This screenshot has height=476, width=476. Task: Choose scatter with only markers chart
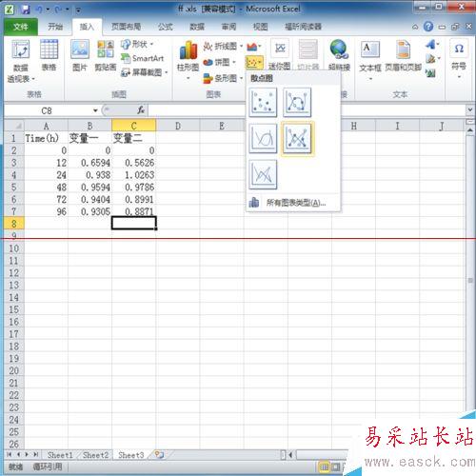point(263,102)
